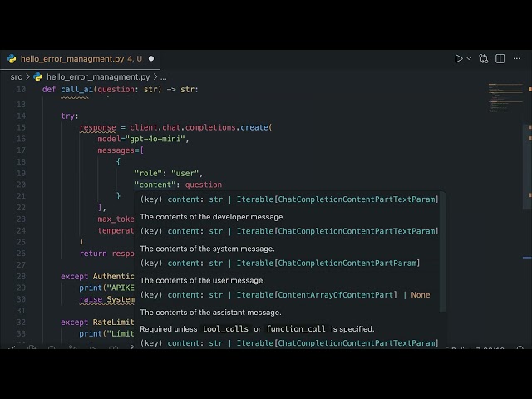532x399 pixels.
Task: Click the question variable on line 20
Action: point(203,185)
